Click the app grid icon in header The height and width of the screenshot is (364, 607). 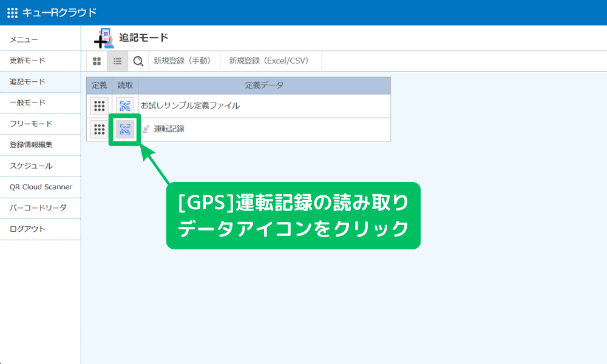pyautogui.click(x=12, y=13)
